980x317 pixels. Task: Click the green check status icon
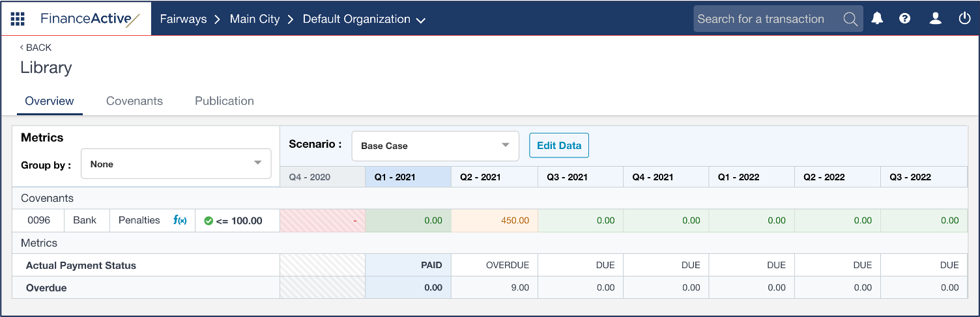click(209, 221)
